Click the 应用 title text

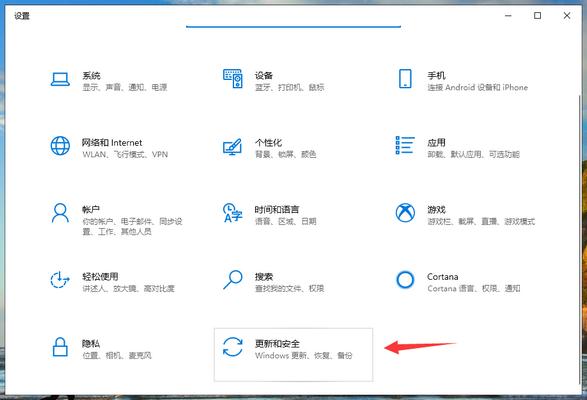point(437,143)
